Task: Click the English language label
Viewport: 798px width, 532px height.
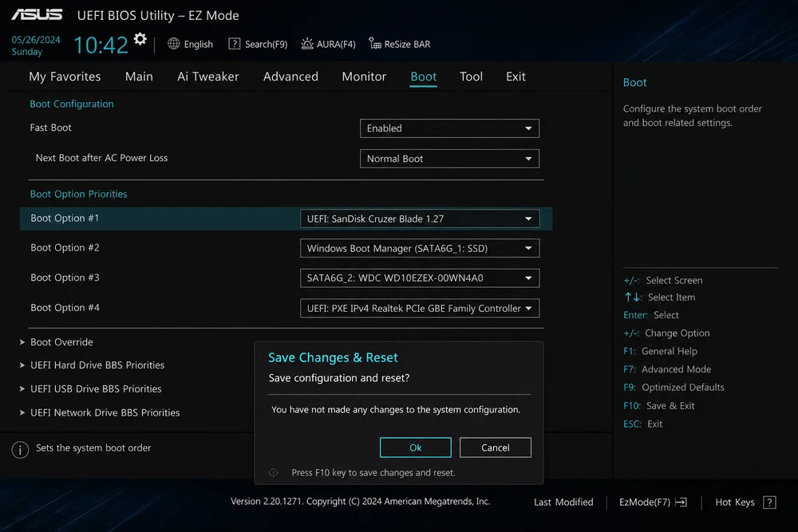Action: point(199,44)
